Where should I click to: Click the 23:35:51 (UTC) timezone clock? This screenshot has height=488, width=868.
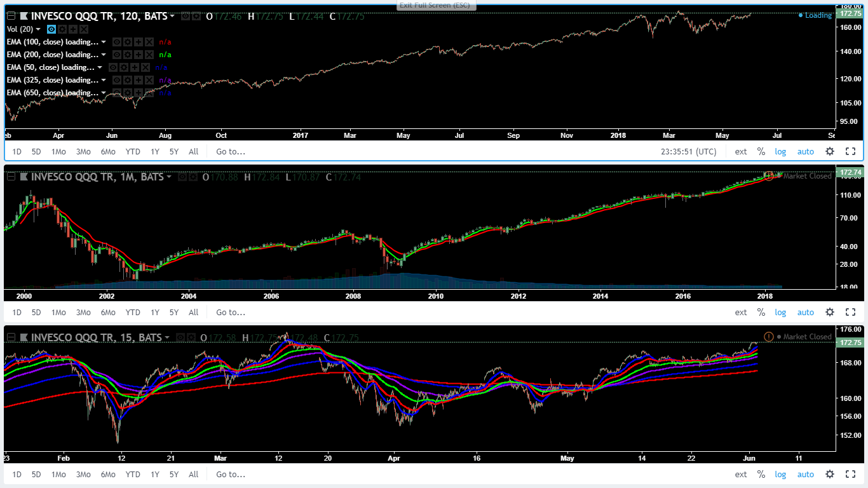click(x=689, y=151)
